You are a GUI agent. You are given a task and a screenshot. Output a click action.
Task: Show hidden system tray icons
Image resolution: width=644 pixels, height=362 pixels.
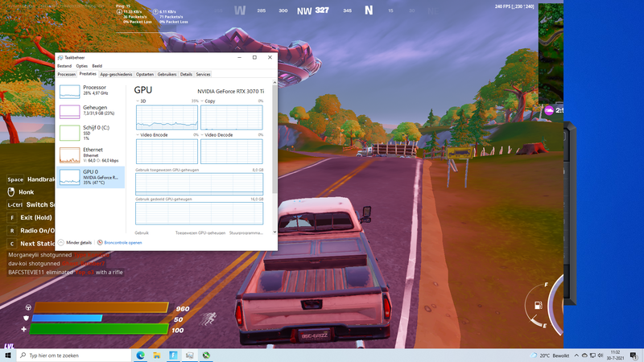point(576,356)
